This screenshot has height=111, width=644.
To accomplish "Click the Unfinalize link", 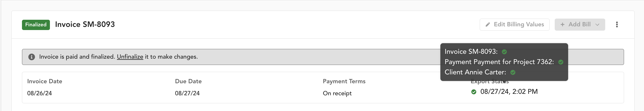I will coord(130,57).
